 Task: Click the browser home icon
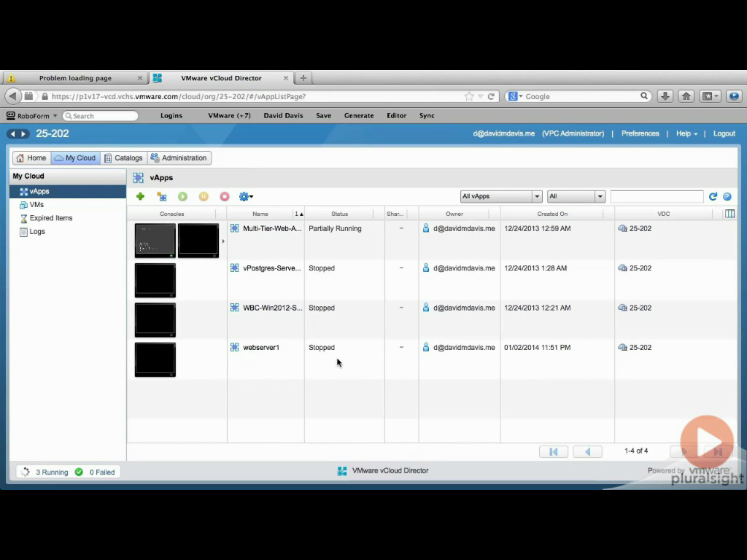[686, 96]
